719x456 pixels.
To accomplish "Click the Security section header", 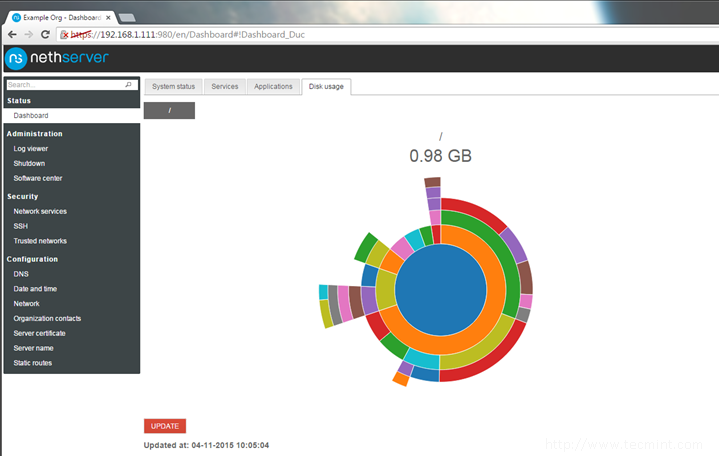I will (x=22, y=196).
